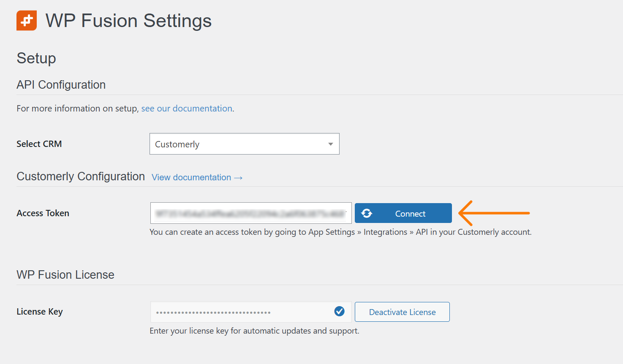The height and width of the screenshot is (364, 623).
Task: Click the Access Token label
Action: (43, 213)
